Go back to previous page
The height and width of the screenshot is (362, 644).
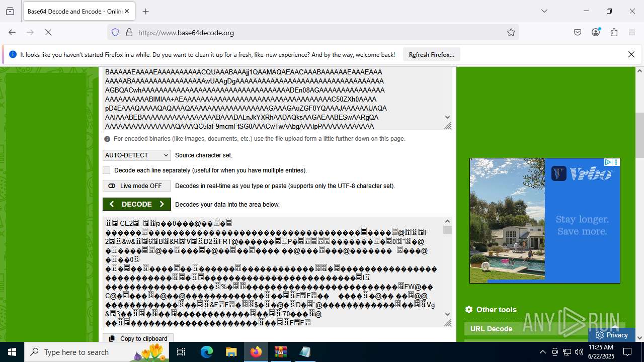12,32
